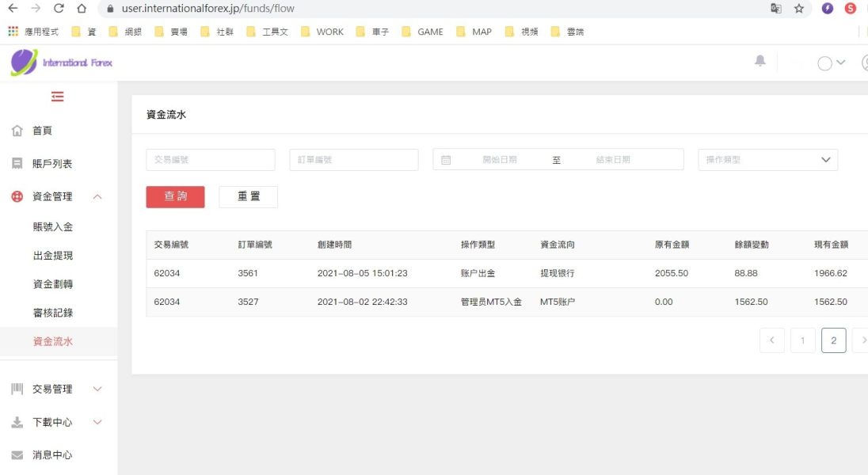Go to 審核記錄 page
This screenshot has width=868, height=475.
click(53, 313)
